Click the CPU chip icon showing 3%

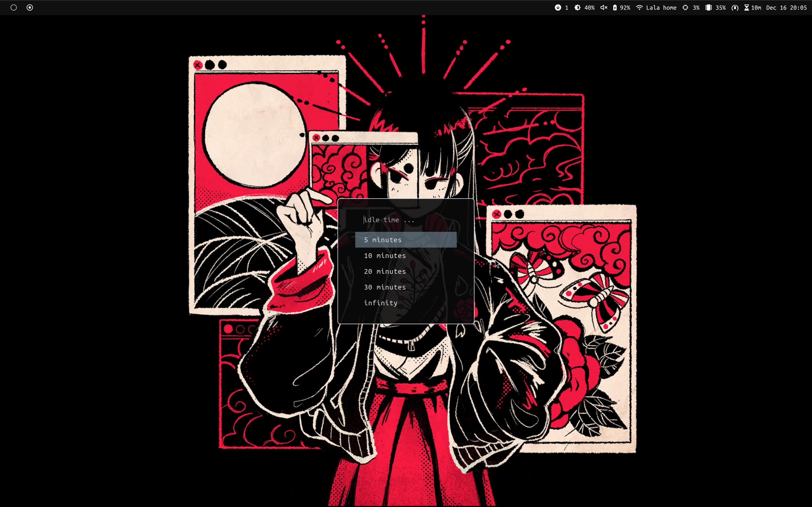click(685, 7)
